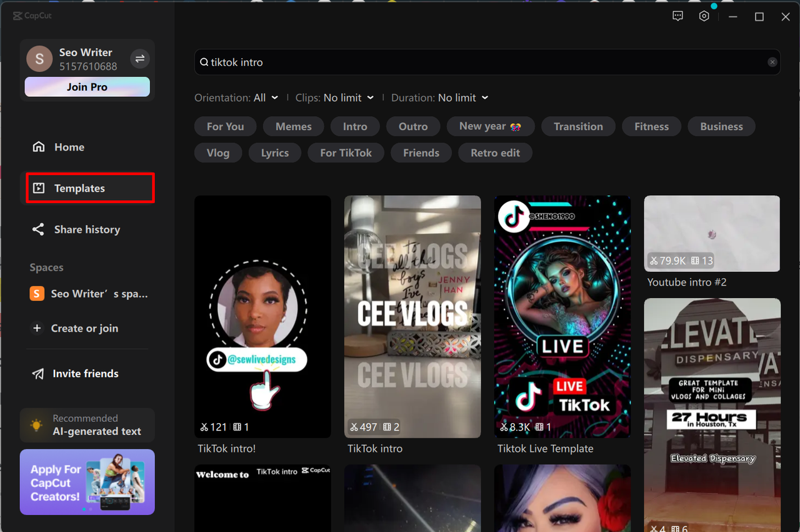Click the account switch arrows icon
The height and width of the screenshot is (532, 800).
139,58
